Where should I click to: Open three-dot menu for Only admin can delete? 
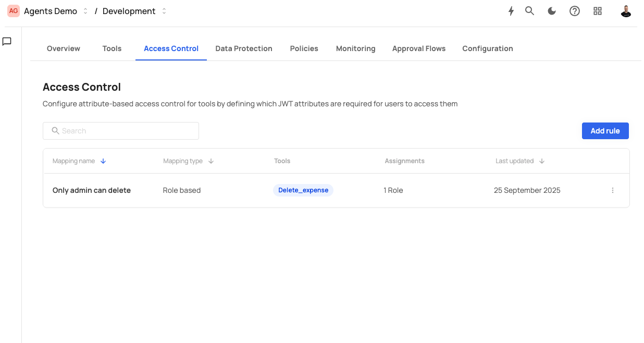click(613, 190)
